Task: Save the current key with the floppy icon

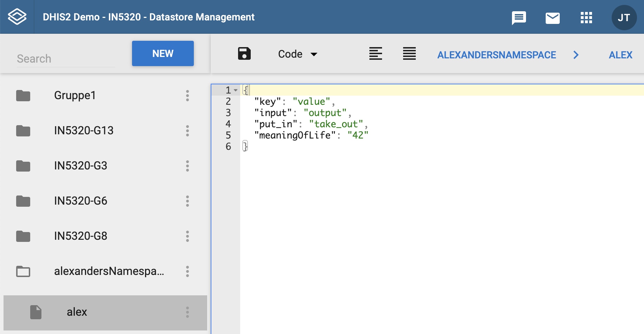Action: [244, 54]
